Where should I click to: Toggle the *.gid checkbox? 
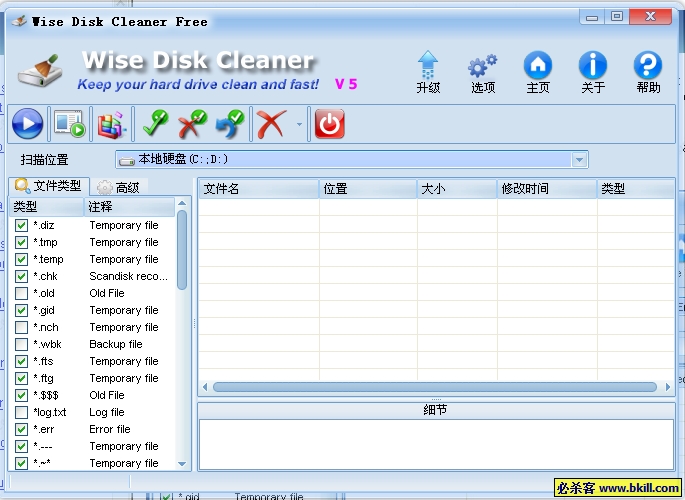[21, 310]
